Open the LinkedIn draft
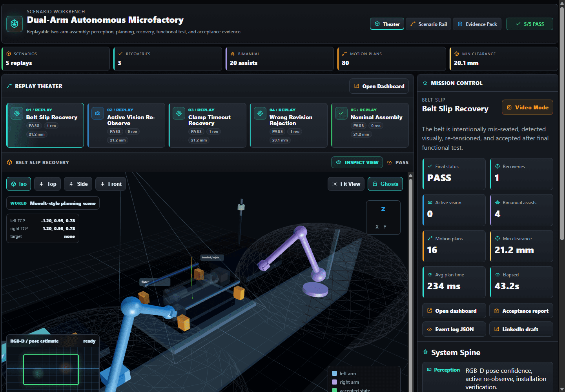Viewport: 565px width, 392px height. click(x=521, y=329)
